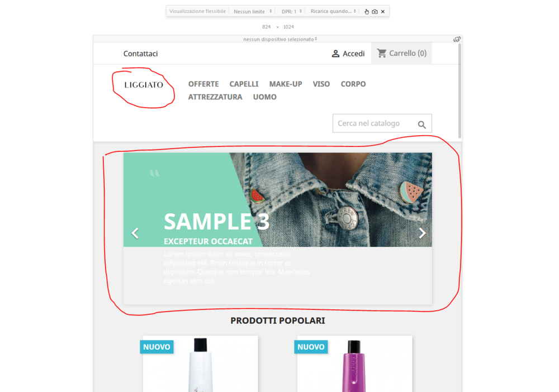Rotate viewport using rotate icon

(457, 39)
